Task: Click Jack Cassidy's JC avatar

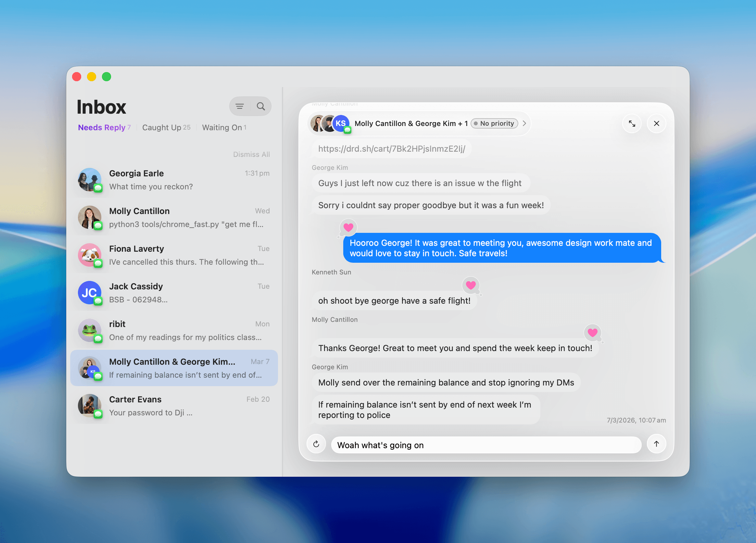Action: pyautogui.click(x=90, y=293)
